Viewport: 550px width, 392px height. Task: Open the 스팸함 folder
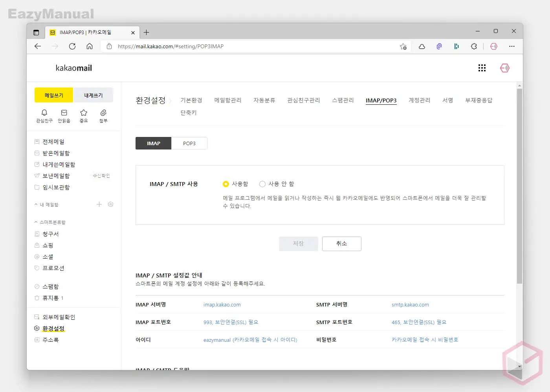coord(51,287)
